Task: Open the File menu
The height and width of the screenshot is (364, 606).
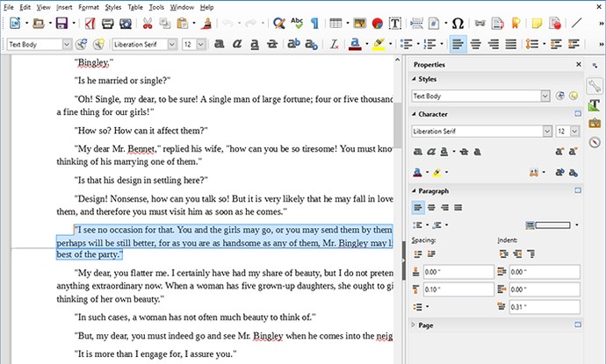Action: (x=9, y=7)
